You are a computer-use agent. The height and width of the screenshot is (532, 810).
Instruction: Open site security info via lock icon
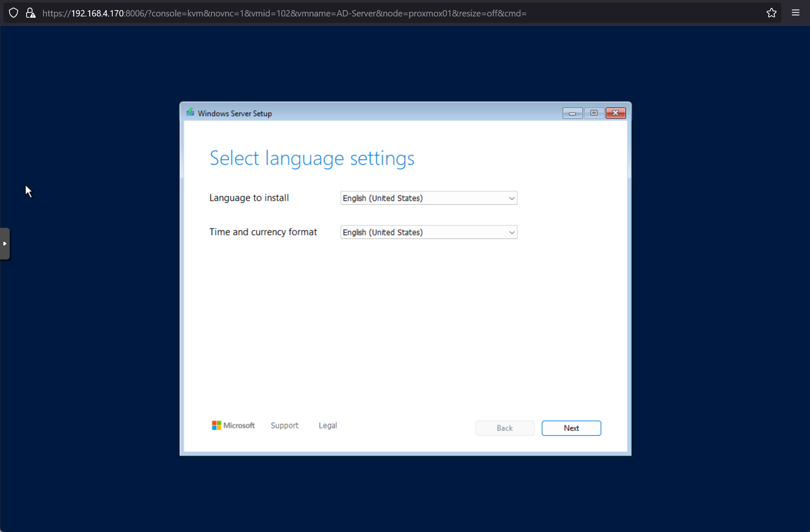click(x=30, y=13)
